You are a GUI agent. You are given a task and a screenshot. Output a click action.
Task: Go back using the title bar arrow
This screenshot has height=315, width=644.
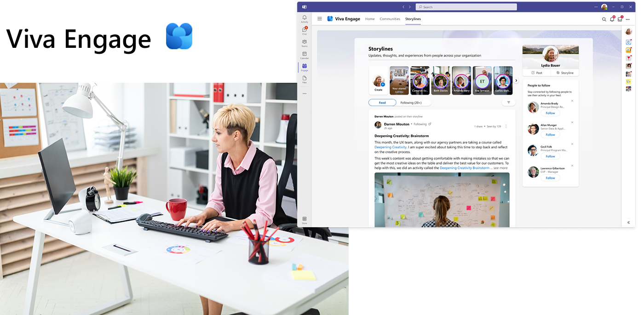[403, 7]
